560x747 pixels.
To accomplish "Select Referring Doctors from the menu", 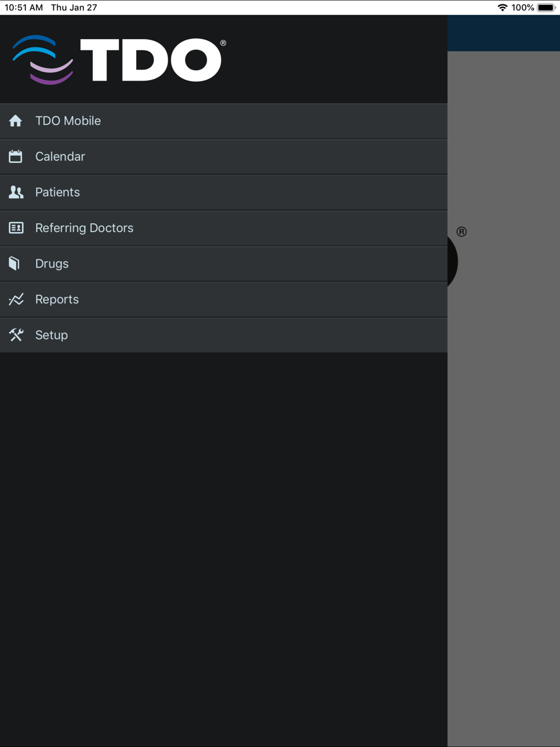I will click(x=223, y=228).
